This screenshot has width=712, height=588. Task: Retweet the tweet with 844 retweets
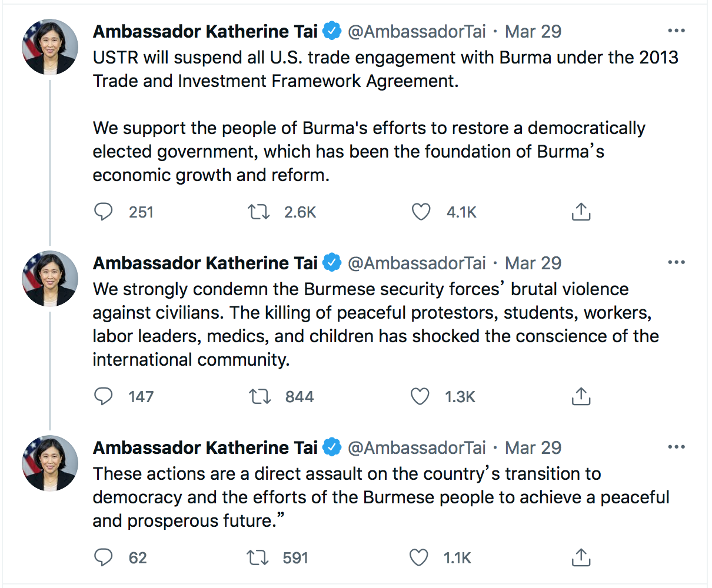(259, 396)
